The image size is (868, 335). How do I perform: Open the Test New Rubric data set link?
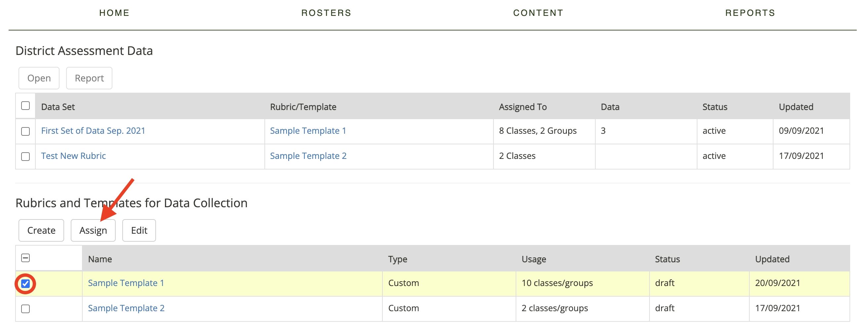pyautogui.click(x=73, y=156)
